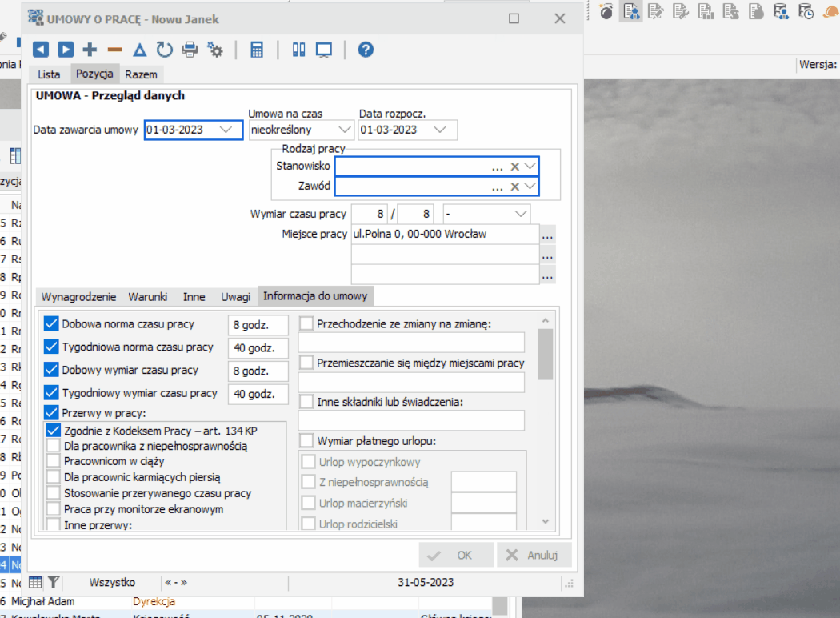Click the Anuluj cancel button
The width and height of the screenshot is (840, 618).
pyautogui.click(x=534, y=556)
